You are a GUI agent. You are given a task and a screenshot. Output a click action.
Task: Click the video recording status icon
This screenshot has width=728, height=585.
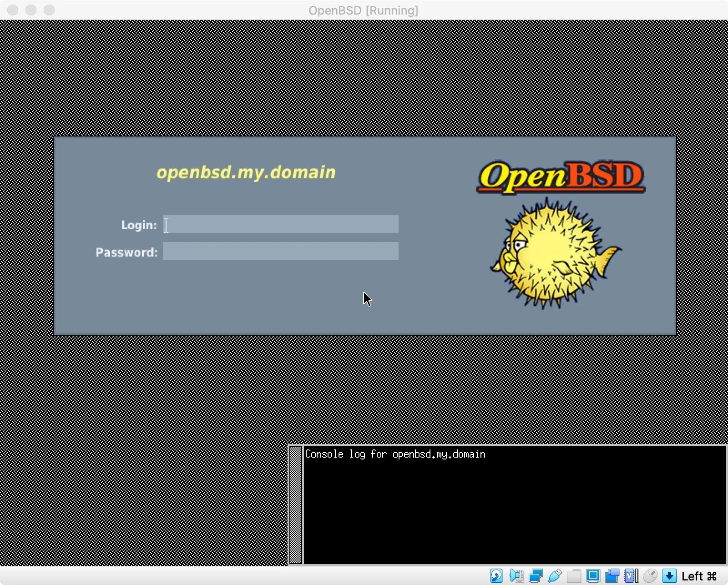tap(612, 576)
